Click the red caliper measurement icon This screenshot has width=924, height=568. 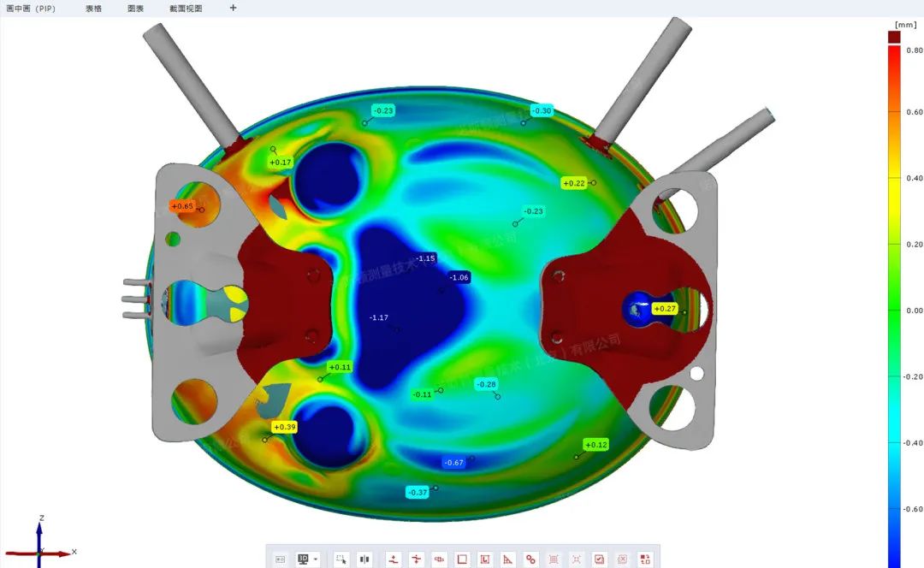pos(439,559)
